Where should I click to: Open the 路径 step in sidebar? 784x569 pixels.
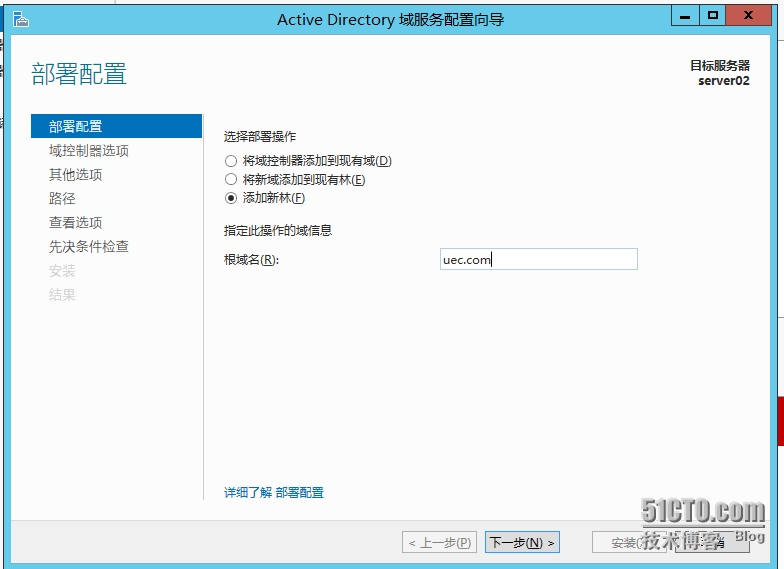point(62,198)
